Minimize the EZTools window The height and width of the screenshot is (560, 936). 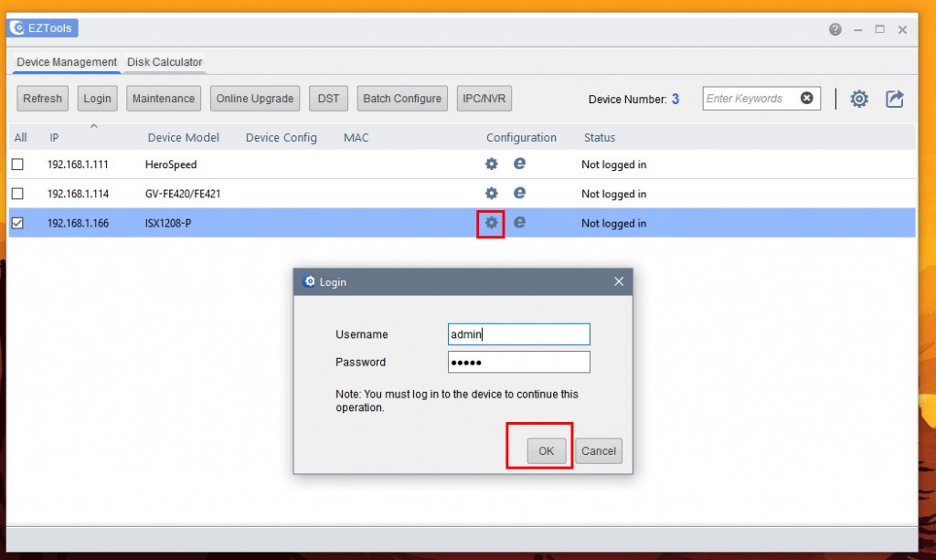click(857, 29)
